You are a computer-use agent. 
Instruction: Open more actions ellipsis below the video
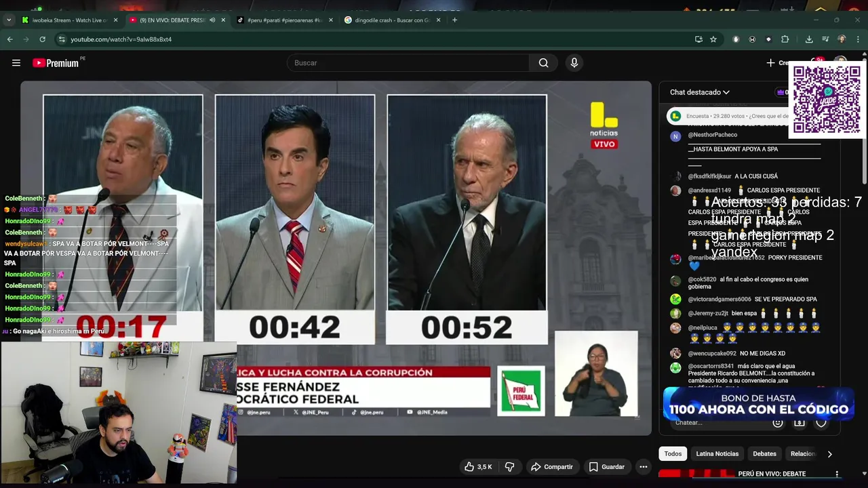[x=644, y=467]
